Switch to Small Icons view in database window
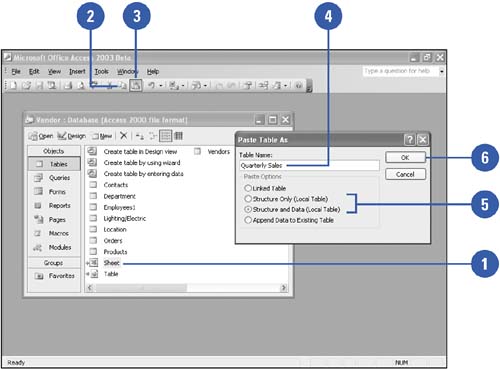This screenshot has width=500, height=369. coord(153,136)
